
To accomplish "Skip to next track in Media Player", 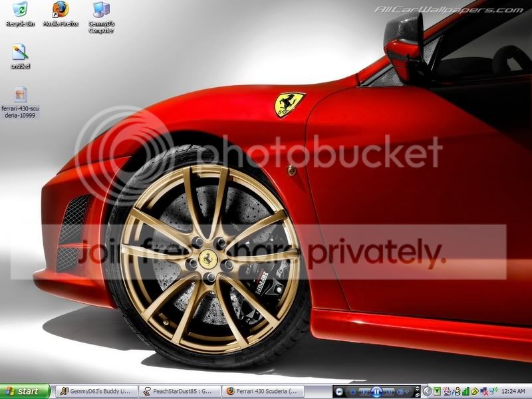I will [x=388, y=392].
